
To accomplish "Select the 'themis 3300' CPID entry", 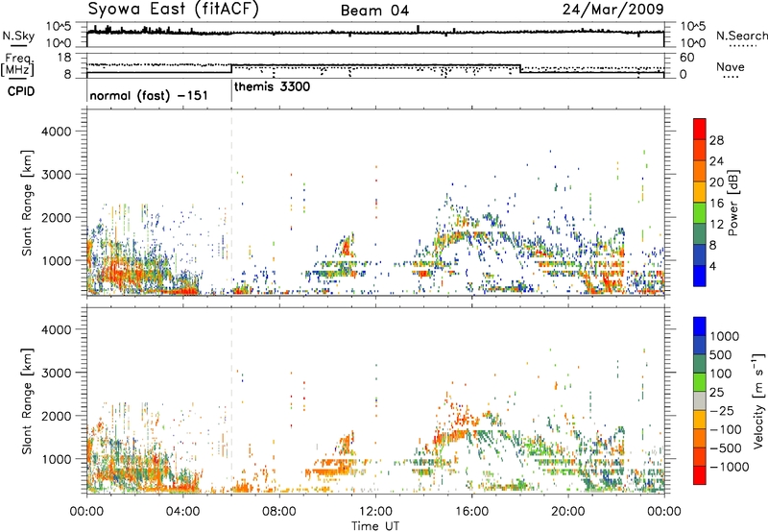I will [x=273, y=87].
